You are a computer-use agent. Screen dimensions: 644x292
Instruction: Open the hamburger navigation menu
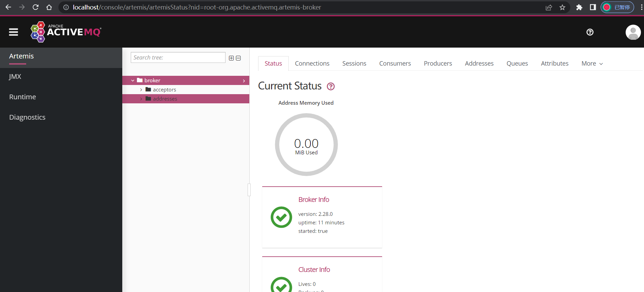(x=14, y=32)
